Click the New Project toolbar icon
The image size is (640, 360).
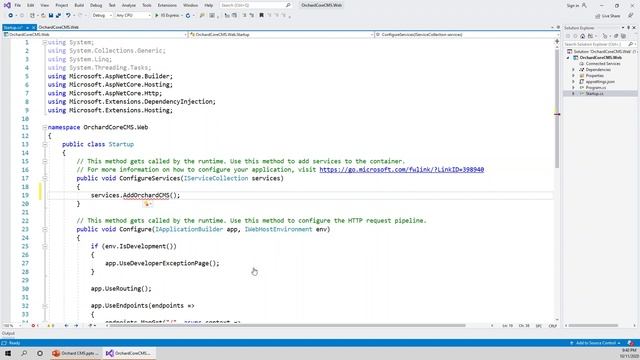32,16
